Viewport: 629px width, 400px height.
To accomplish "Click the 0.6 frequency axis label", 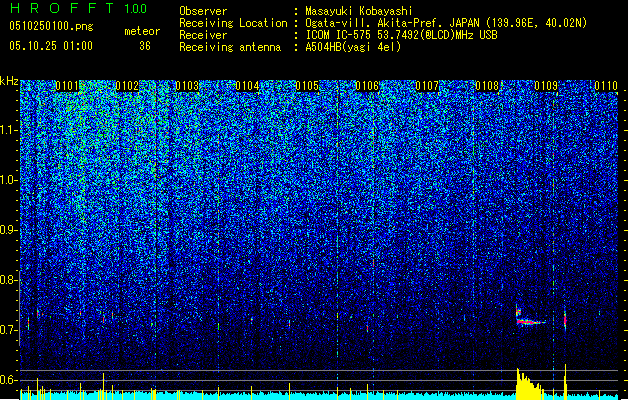I will click(8, 380).
